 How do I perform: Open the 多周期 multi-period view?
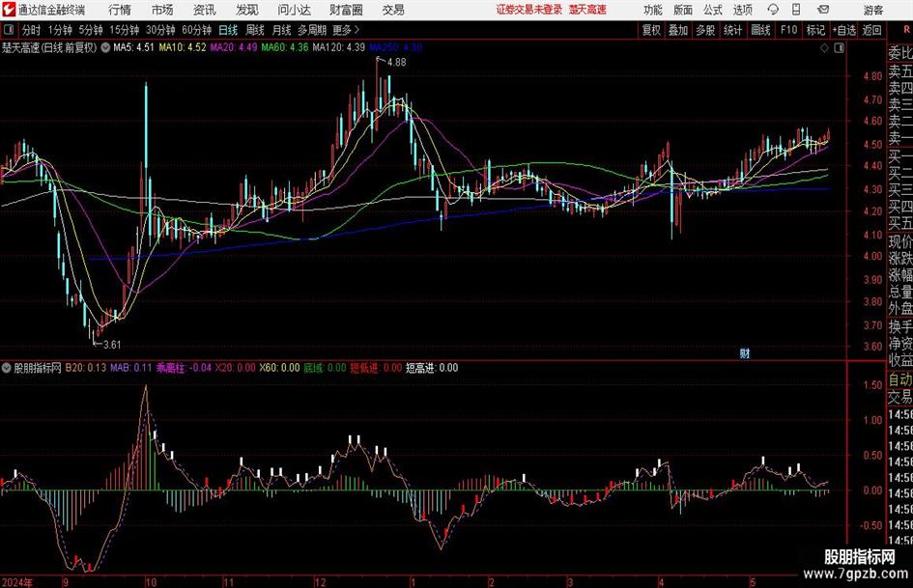click(312, 30)
